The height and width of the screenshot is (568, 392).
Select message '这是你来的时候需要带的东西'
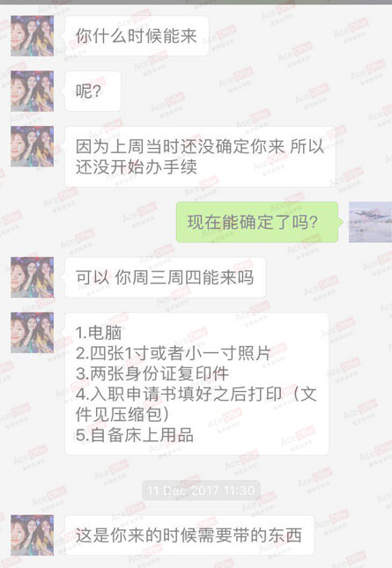pyautogui.click(x=189, y=535)
